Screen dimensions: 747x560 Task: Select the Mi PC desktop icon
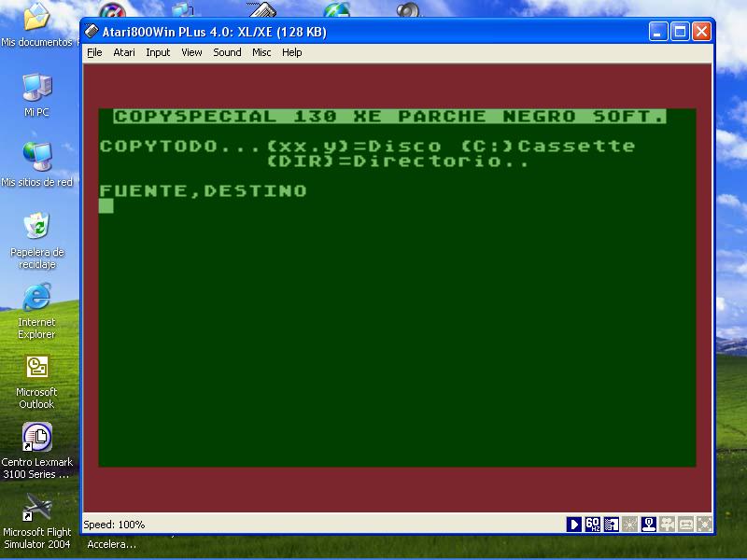pos(36,95)
